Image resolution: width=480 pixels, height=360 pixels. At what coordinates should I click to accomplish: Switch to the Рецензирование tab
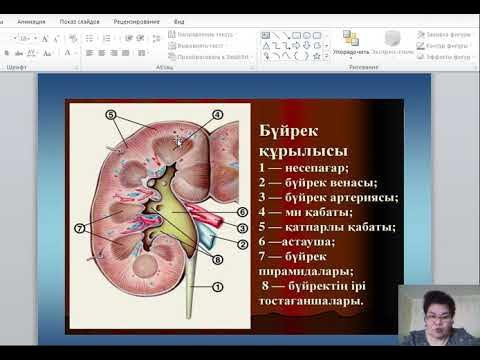coord(136,22)
